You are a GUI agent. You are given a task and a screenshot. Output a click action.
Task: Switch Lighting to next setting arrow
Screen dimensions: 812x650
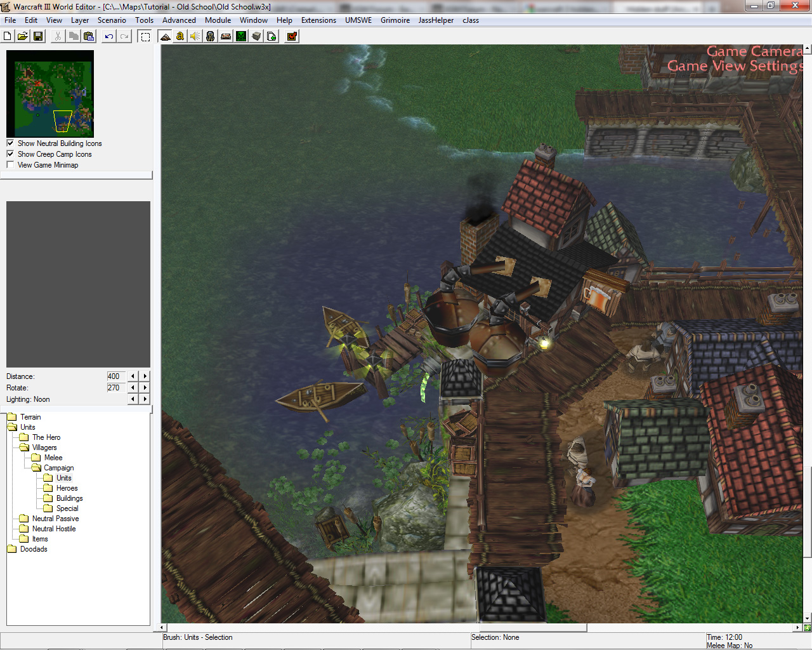coord(145,399)
